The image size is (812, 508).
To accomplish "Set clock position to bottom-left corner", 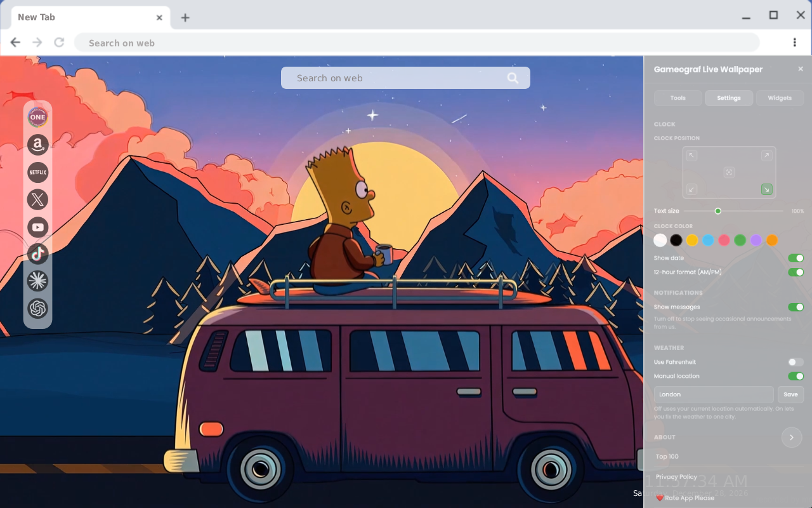I will [x=691, y=189].
